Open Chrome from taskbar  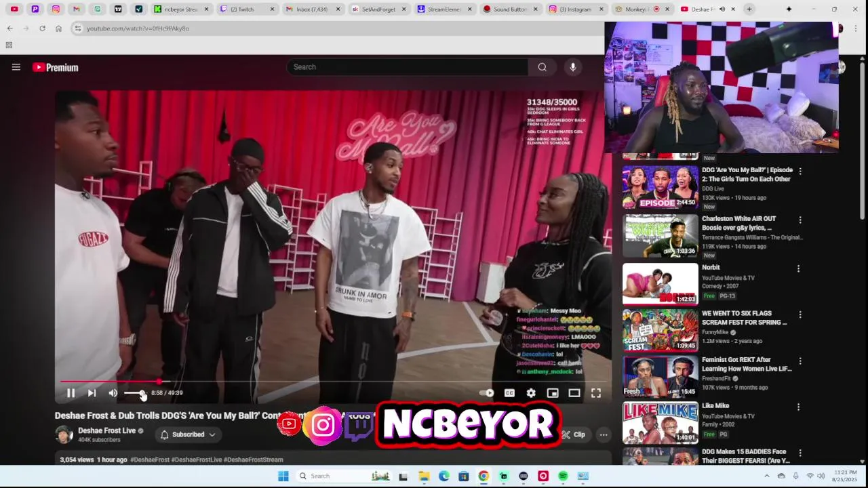point(484,476)
